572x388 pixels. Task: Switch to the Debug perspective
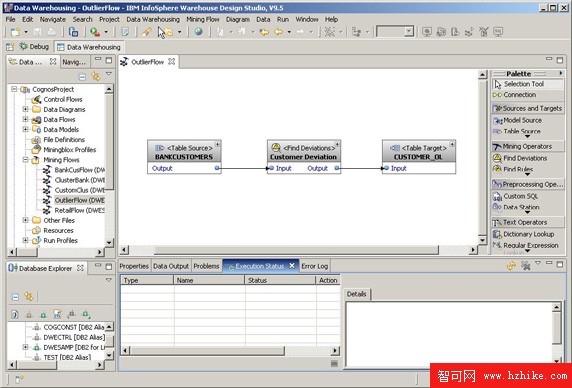[x=34, y=47]
